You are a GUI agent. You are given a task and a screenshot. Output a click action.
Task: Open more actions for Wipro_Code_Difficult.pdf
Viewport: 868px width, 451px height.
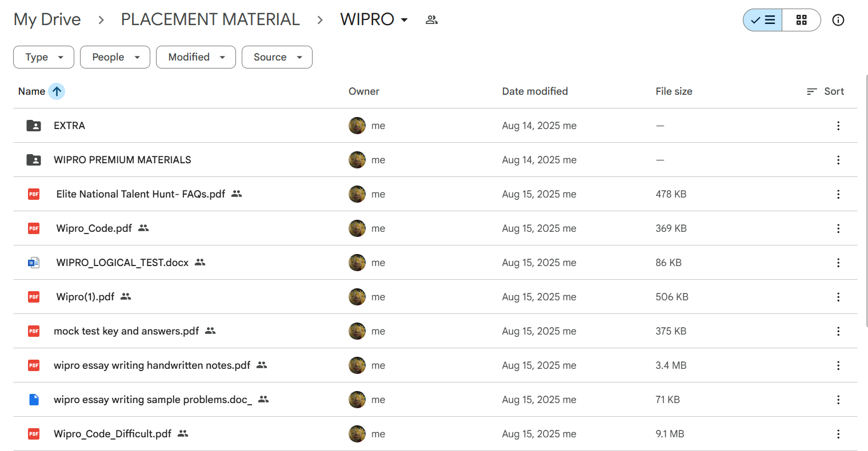tap(838, 434)
